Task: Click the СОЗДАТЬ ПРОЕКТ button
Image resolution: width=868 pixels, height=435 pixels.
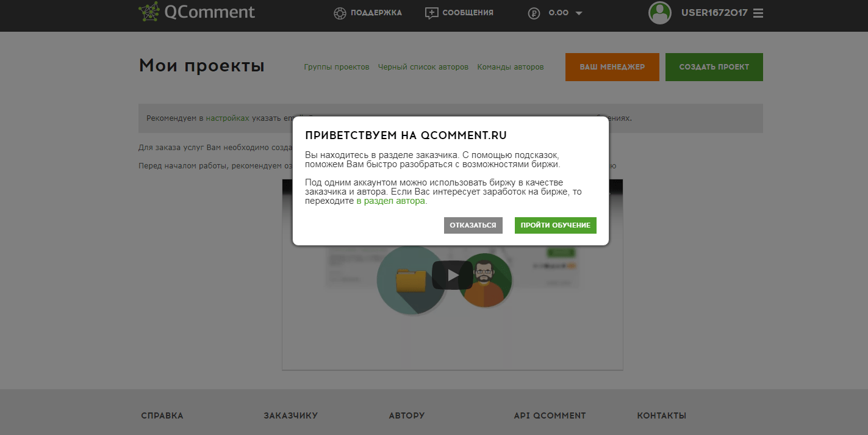Action: pos(714,67)
